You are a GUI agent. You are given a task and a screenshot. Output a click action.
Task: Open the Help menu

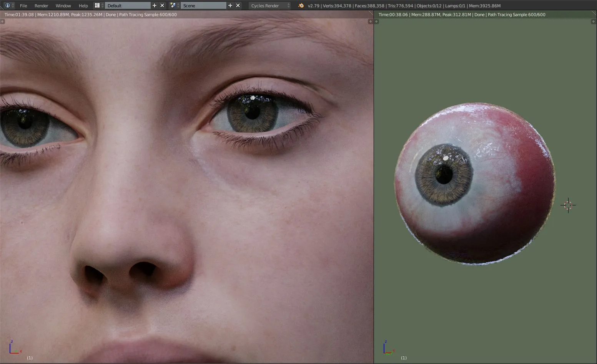(x=83, y=6)
